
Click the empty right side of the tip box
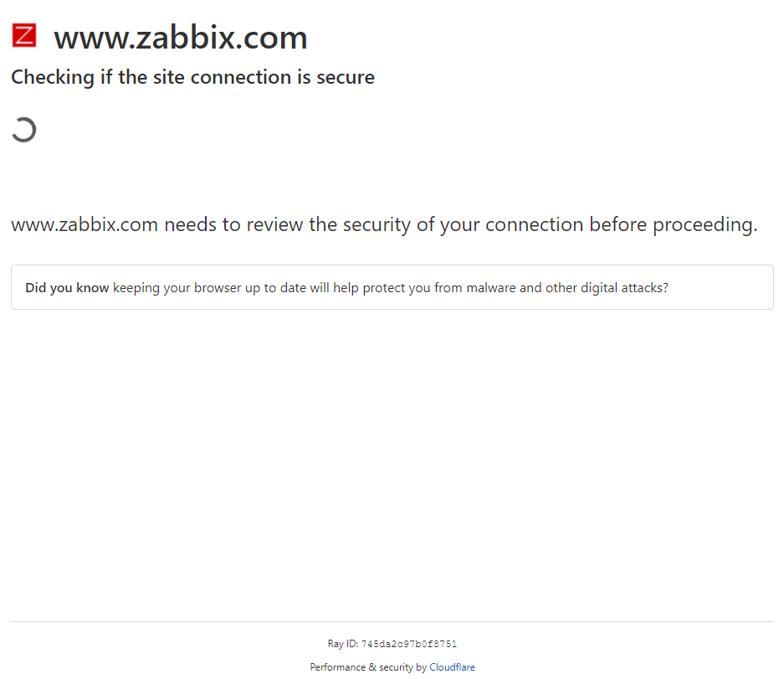click(720, 288)
